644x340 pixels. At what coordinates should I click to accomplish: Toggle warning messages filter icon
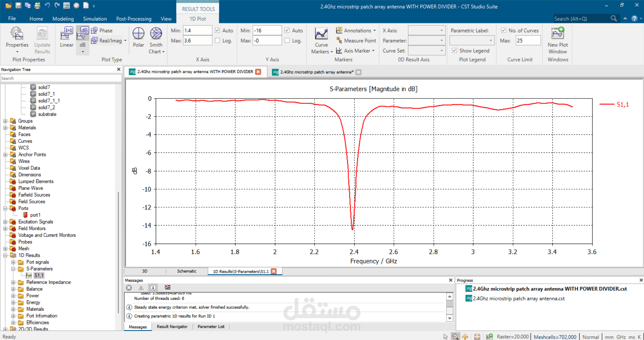pyautogui.click(x=141, y=288)
